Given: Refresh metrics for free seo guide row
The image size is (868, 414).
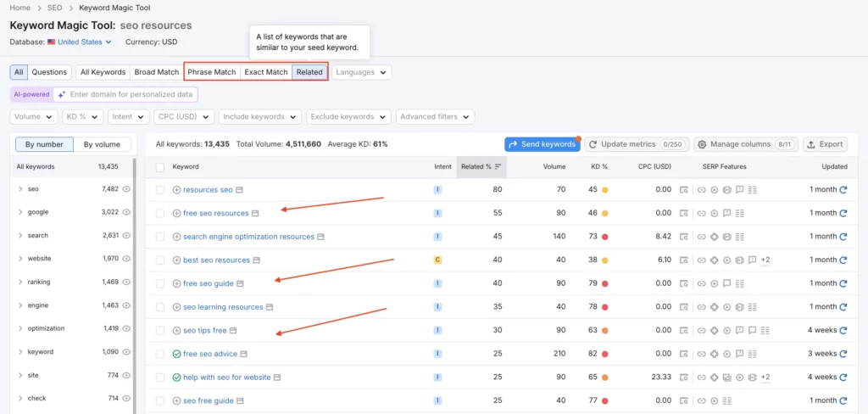Looking at the screenshot, I should pos(843,283).
